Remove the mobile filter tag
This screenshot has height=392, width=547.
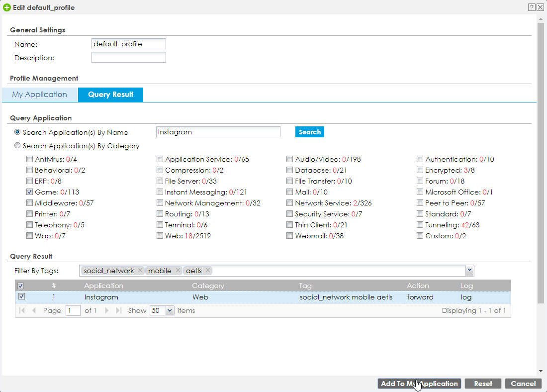point(178,271)
